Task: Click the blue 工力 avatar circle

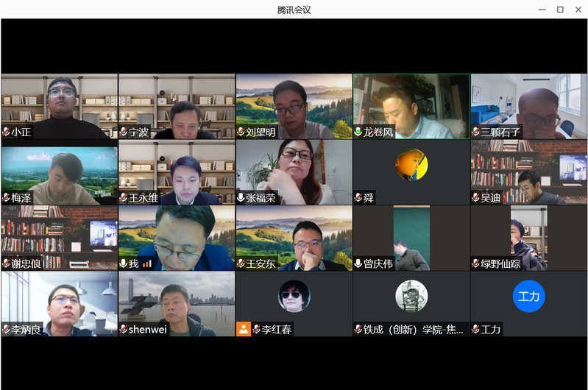Action: 528,297
